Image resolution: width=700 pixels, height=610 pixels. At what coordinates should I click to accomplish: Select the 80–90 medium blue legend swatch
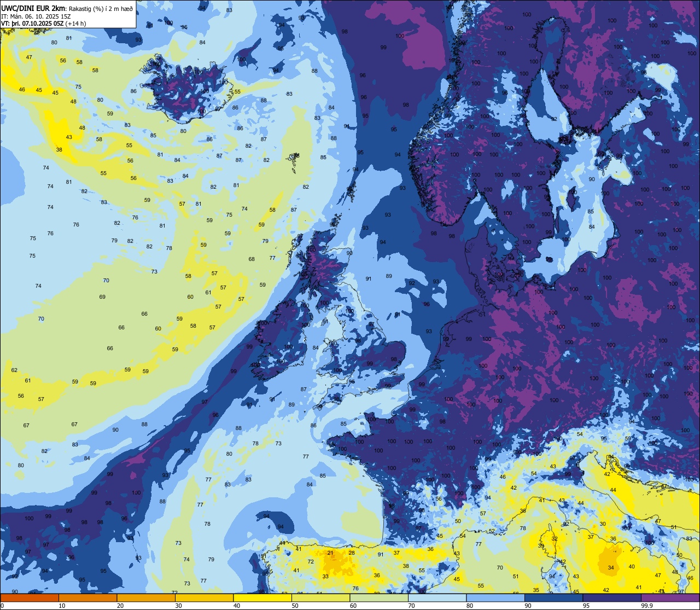pos(495,597)
